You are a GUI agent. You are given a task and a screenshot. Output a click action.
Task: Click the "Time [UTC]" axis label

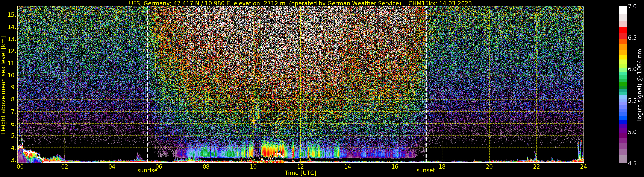pyautogui.click(x=300, y=173)
